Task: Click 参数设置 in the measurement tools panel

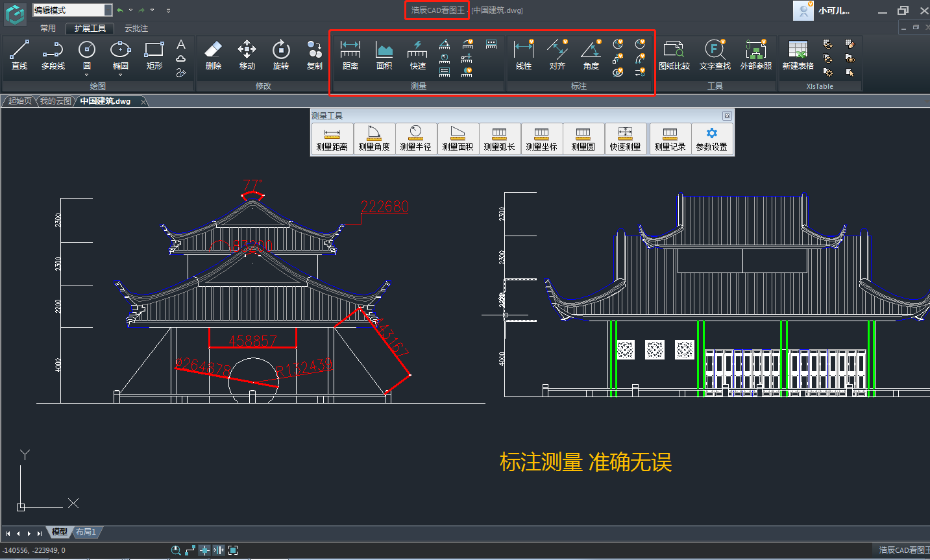Action: (712, 139)
